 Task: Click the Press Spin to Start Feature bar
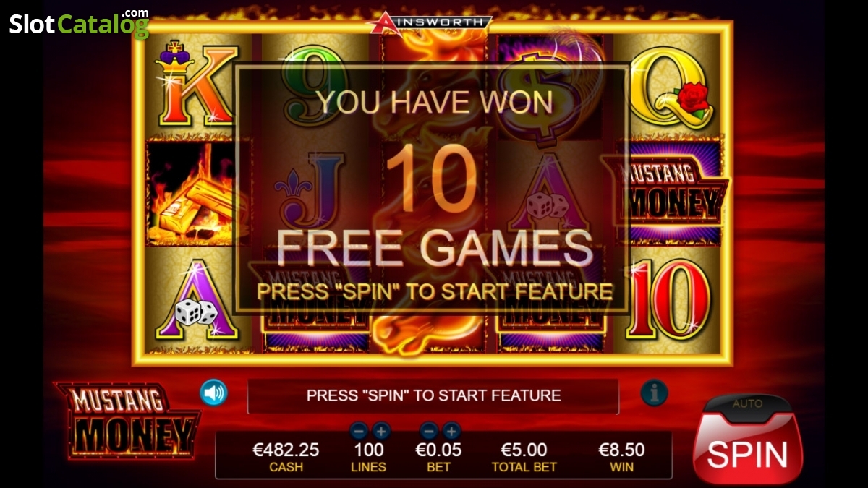tap(433, 395)
